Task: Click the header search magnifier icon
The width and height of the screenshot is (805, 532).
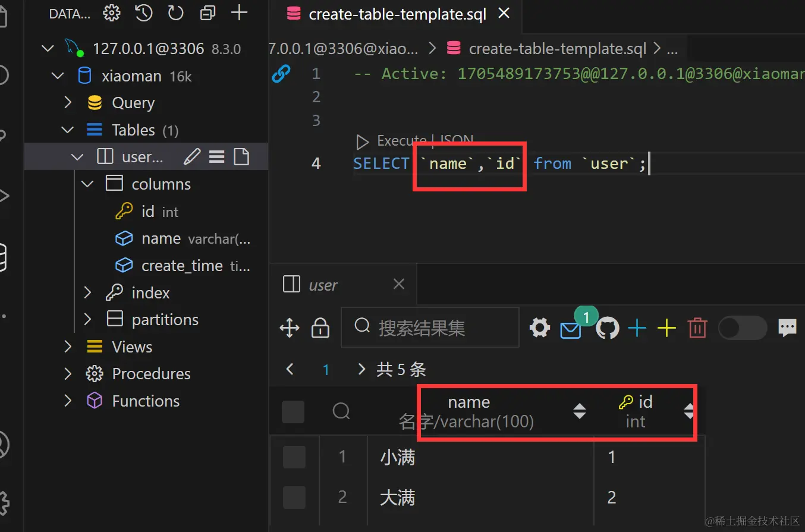Action: (x=341, y=411)
